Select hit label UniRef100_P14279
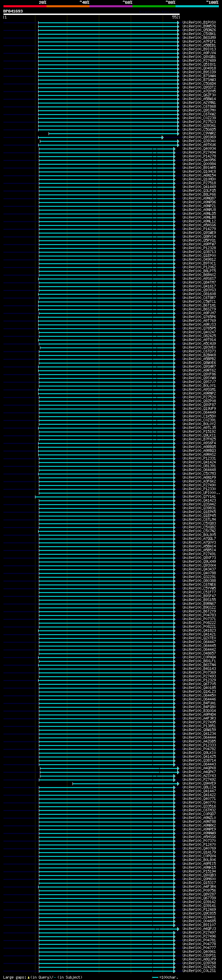The width and height of the screenshot is (222, 980). click(199, 229)
